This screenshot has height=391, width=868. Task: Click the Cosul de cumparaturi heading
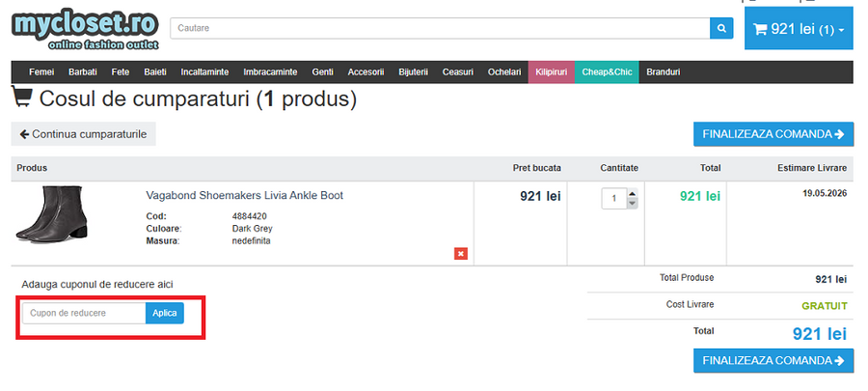[198, 99]
